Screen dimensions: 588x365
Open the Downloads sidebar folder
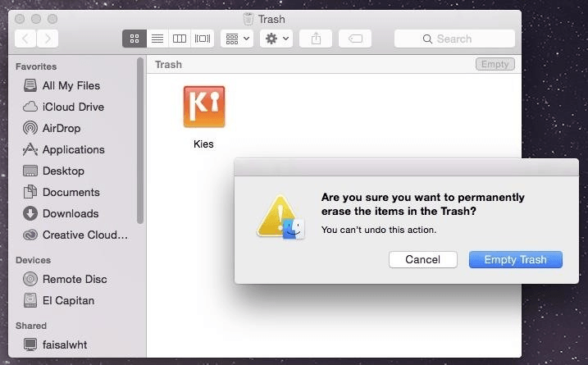[x=70, y=213]
